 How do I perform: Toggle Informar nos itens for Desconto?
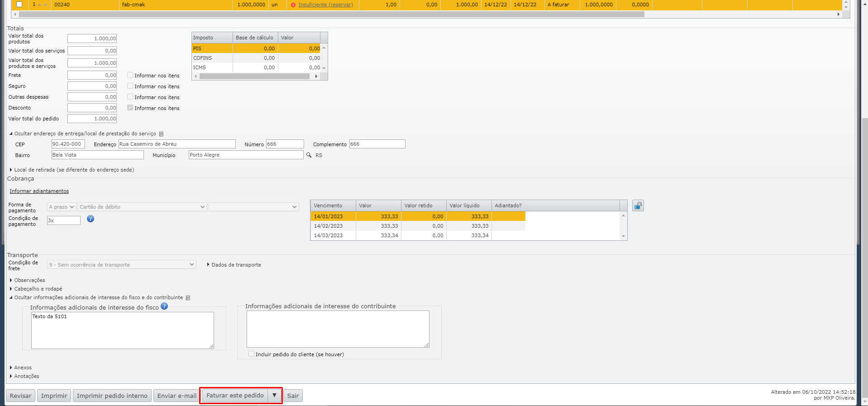click(x=130, y=108)
